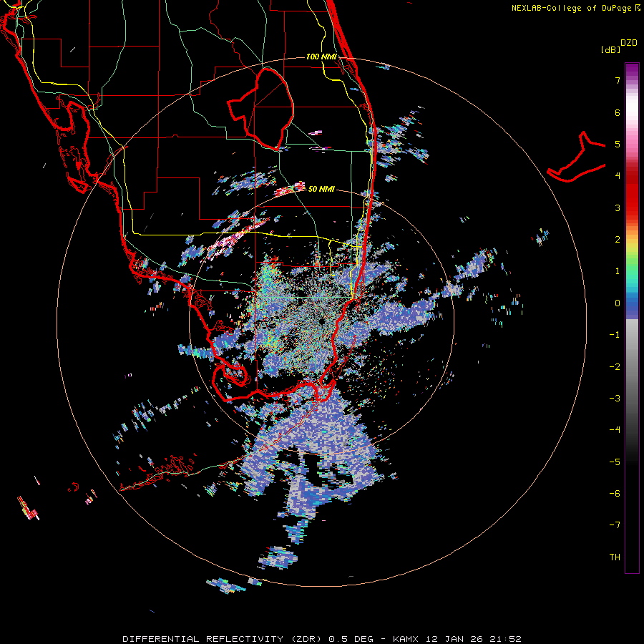Click the -4 value on the color scale
644x644 pixels.
pyautogui.click(x=615, y=430)
